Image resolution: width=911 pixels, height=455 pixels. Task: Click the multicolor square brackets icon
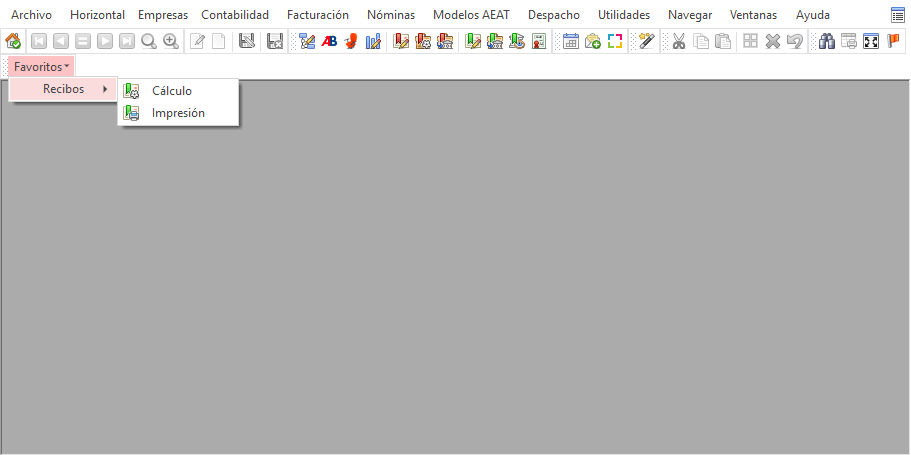(615, 41)
